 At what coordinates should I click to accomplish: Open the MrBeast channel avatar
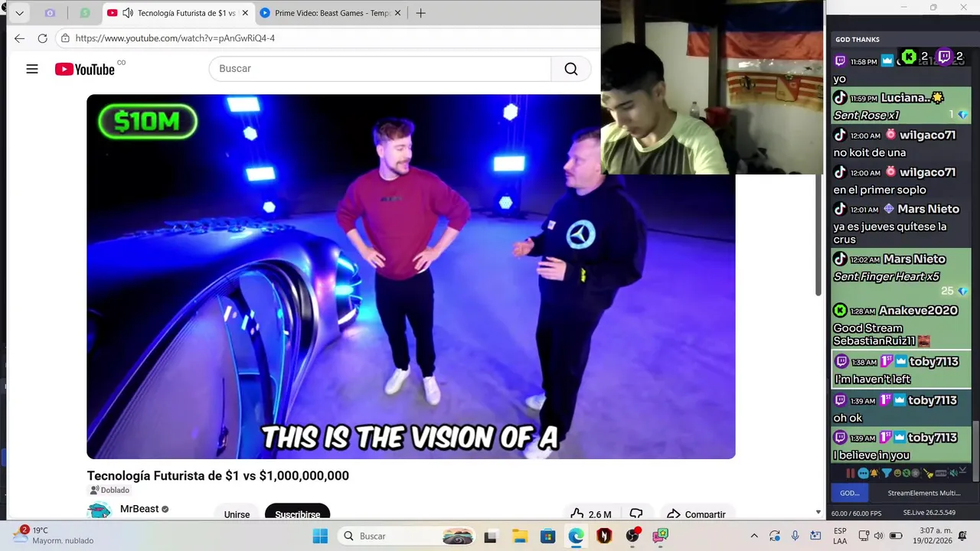[100, 511]
